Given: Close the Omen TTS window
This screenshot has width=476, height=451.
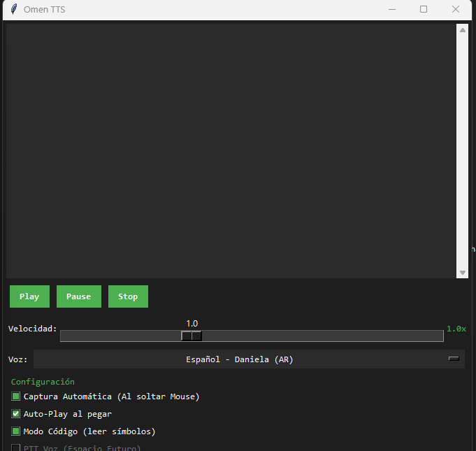Looking at the screenshot, I should click(455, 9).
